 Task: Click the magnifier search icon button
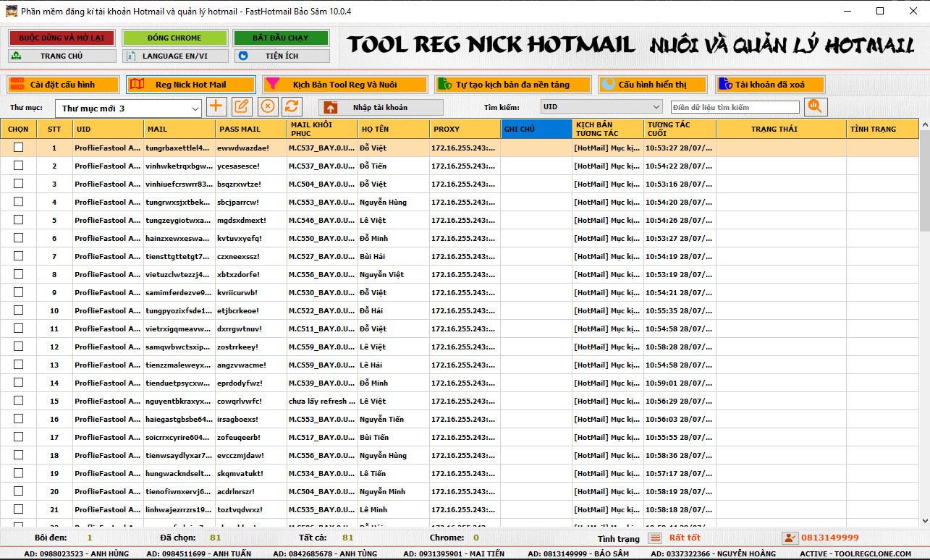(816, 106)
